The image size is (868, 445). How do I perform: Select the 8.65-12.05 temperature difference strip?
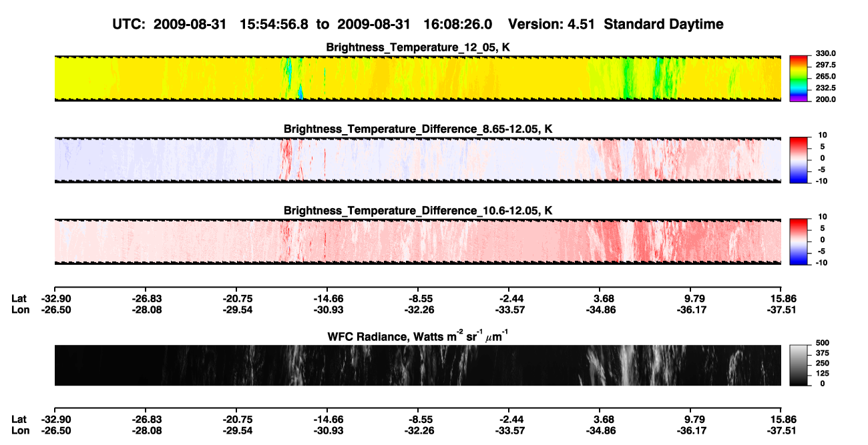click(x=417, y=159)
